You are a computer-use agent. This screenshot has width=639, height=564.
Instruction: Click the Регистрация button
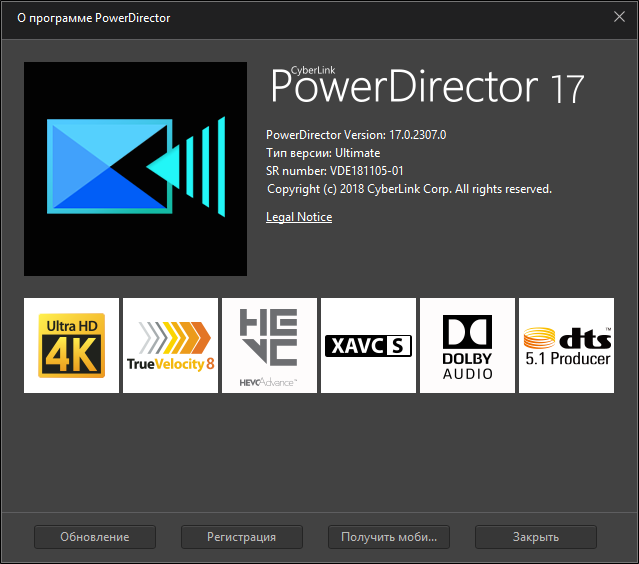coord(241,537)
